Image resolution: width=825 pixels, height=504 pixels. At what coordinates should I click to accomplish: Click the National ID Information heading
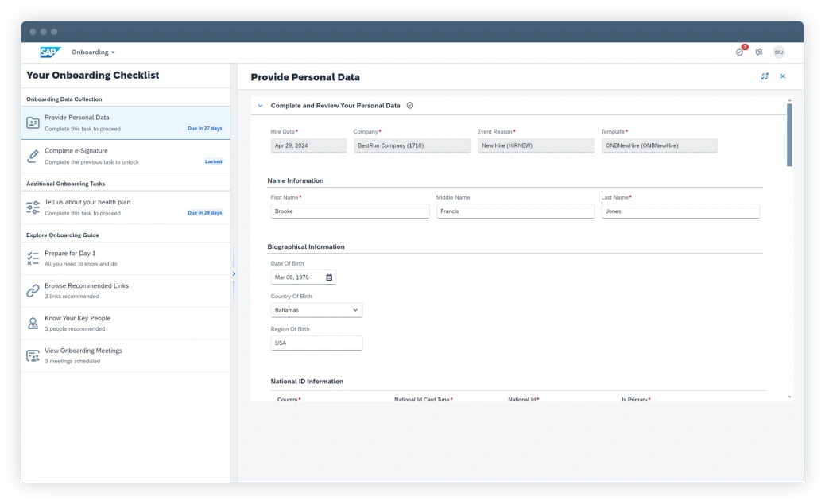(307, 382)
